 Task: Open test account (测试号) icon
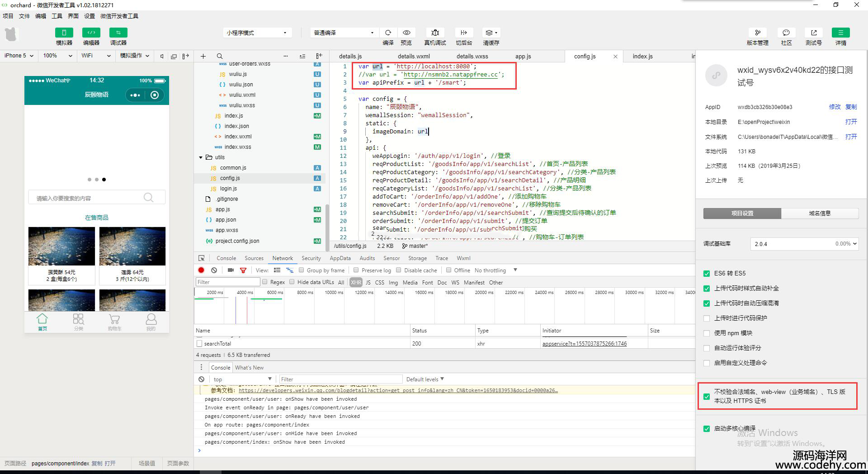point(813,33)
